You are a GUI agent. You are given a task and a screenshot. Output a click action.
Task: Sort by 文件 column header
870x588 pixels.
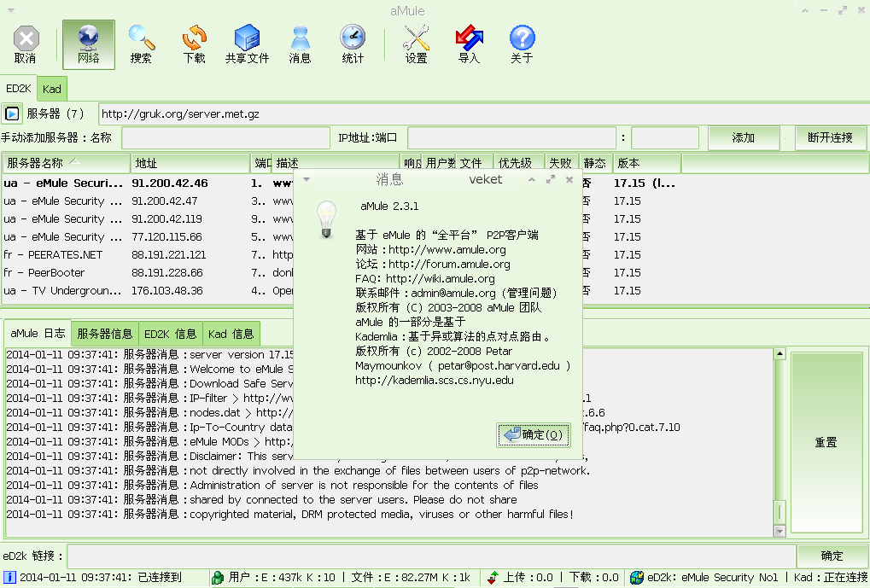(x=475, y=163)
